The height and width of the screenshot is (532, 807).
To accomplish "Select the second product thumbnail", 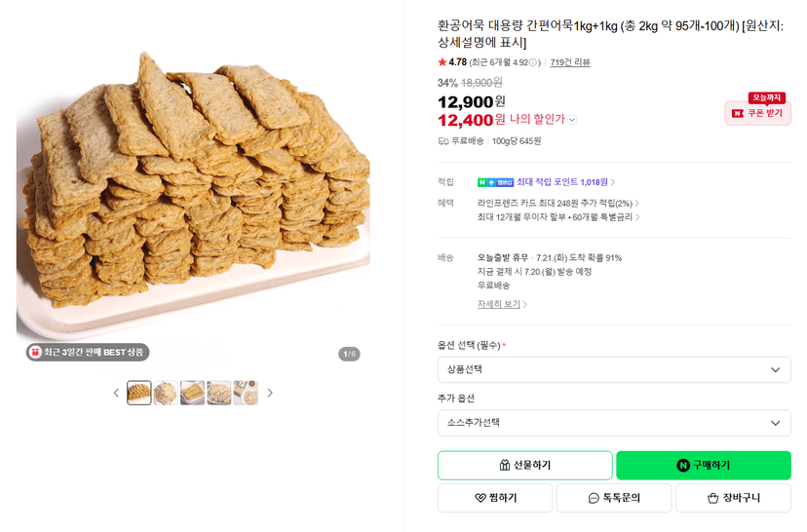I will tap(166, 393).
